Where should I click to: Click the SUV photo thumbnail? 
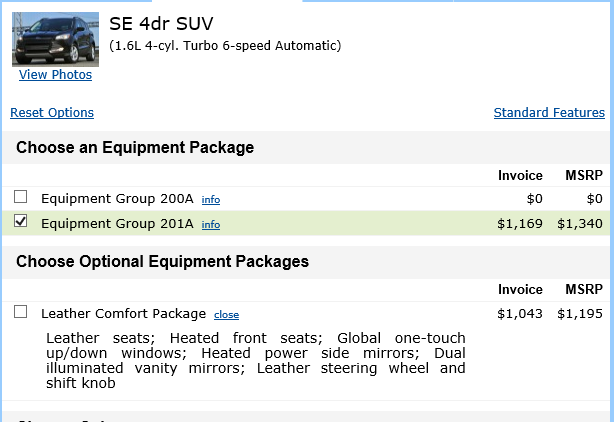55,39
